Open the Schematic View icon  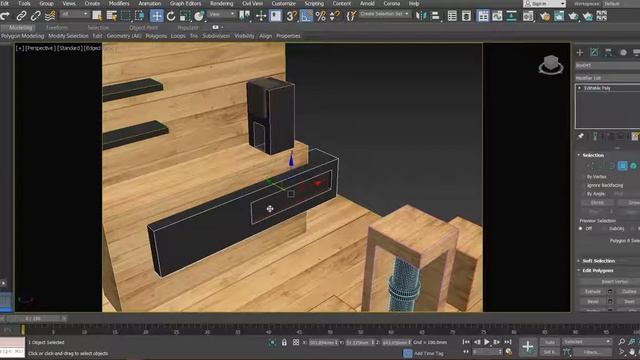511,16
